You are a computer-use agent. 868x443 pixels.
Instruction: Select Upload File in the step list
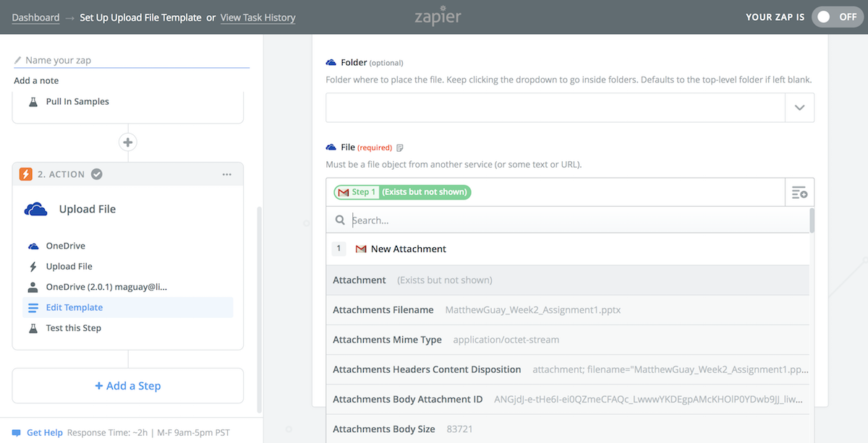pyautogui.click(x=69, y=267)
